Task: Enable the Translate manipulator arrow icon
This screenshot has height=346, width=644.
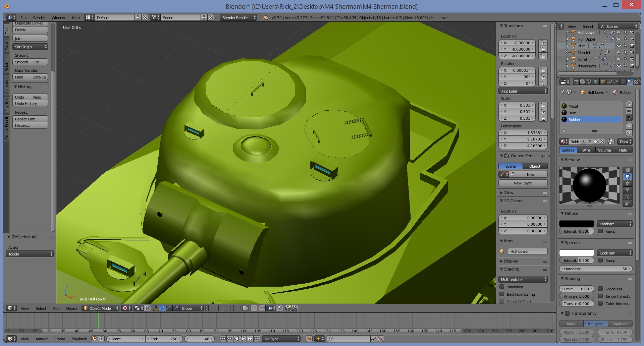Action: tap(162, 308)
